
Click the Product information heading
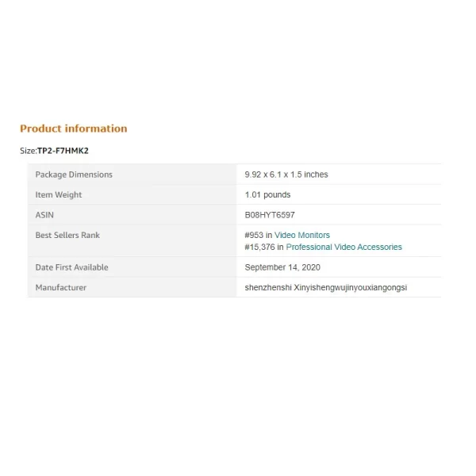73,129
